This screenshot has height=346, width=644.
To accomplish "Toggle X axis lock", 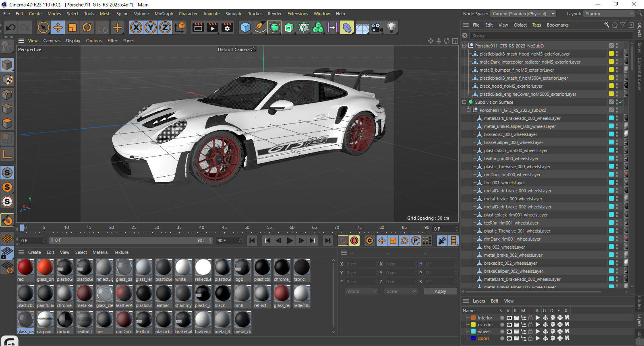I will tap(136, 27).
